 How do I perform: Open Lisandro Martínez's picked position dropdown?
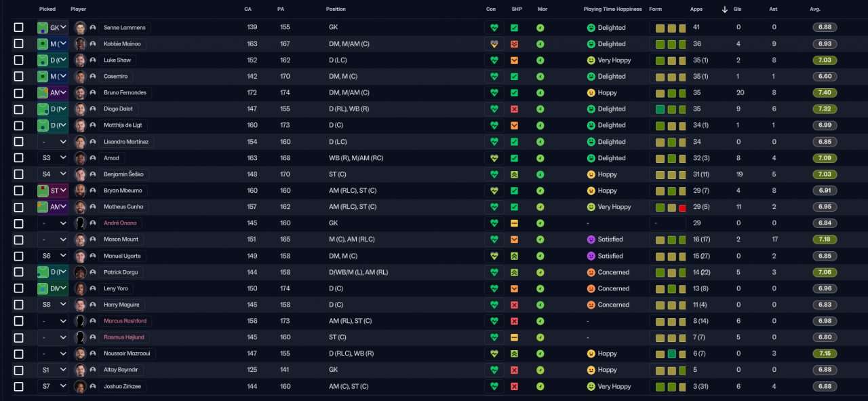tap(53, 142)
